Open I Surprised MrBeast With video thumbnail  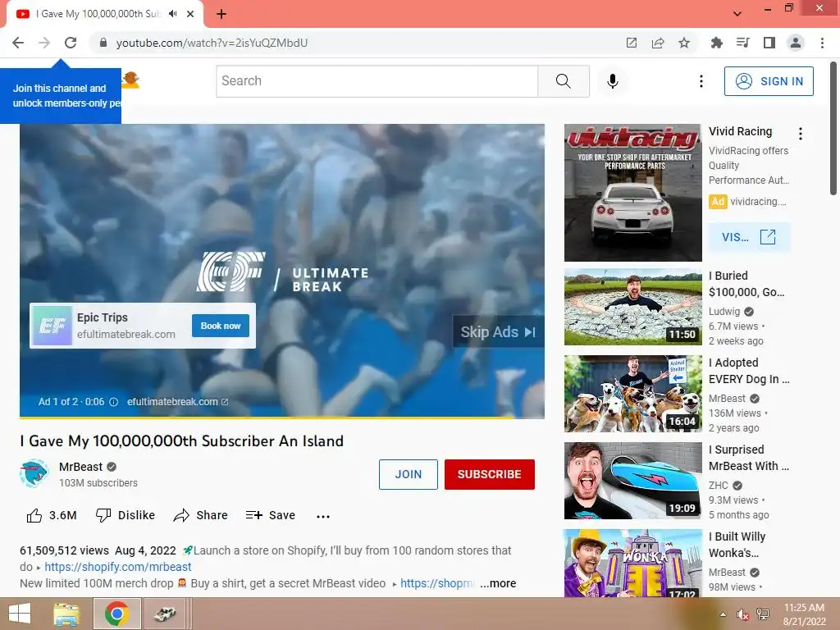(633, 481)
